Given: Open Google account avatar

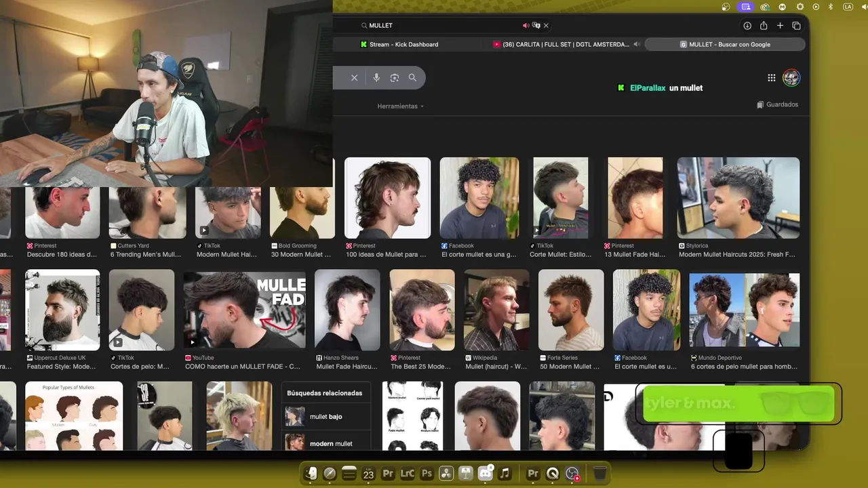Looking at the screenshot, I should [x=791, y=78].
